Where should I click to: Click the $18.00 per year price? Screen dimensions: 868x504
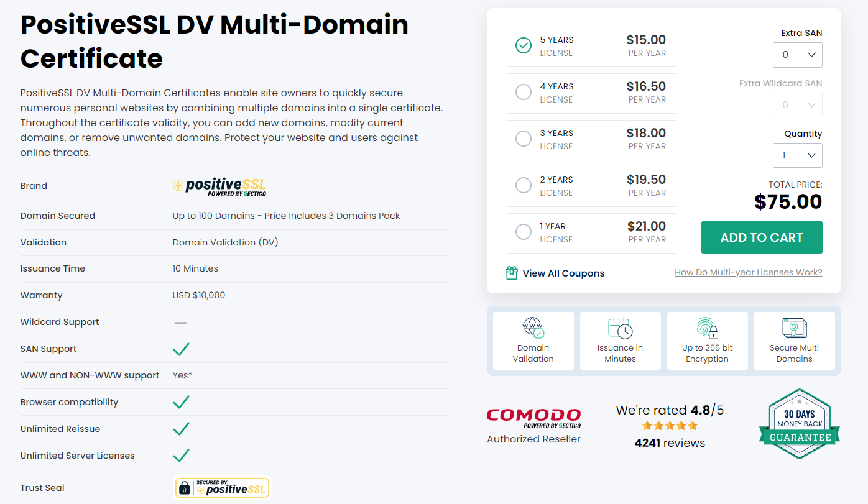tap(646, 133)
